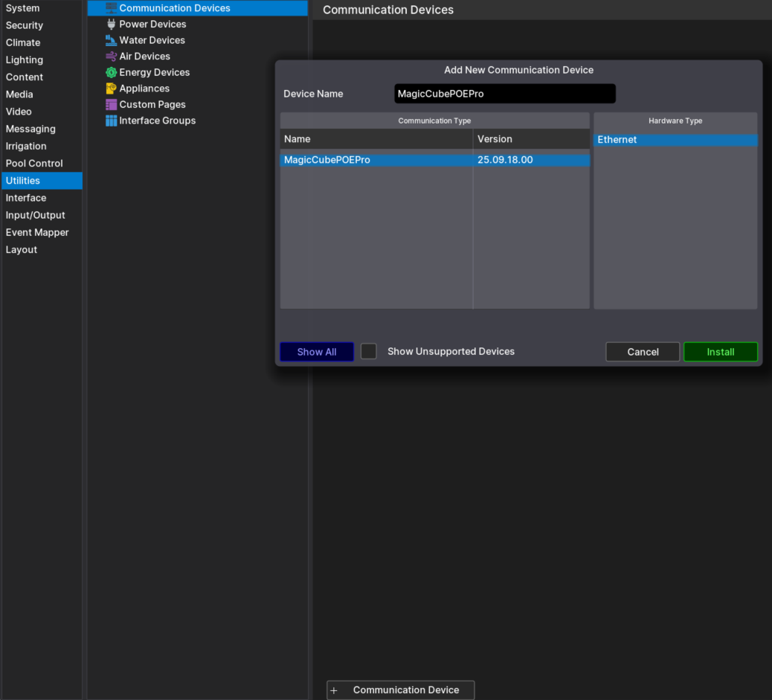Screen dimensions: 772x700
Task: Click the Interface Groups grid icon
Action: [x=111, y=121]
